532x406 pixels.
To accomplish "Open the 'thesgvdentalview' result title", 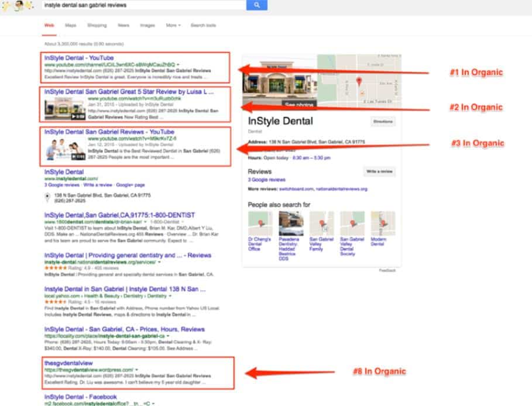I will coord(68,363).
